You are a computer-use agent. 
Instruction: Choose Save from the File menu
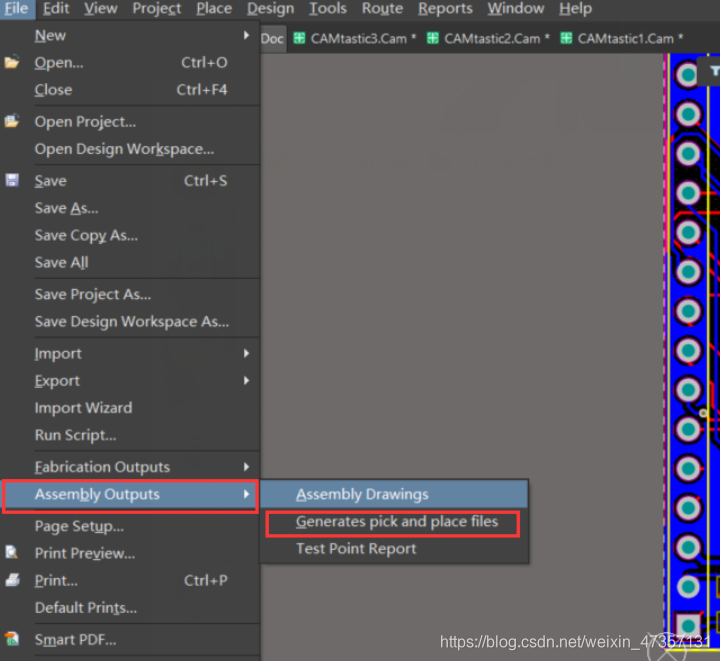130,180
